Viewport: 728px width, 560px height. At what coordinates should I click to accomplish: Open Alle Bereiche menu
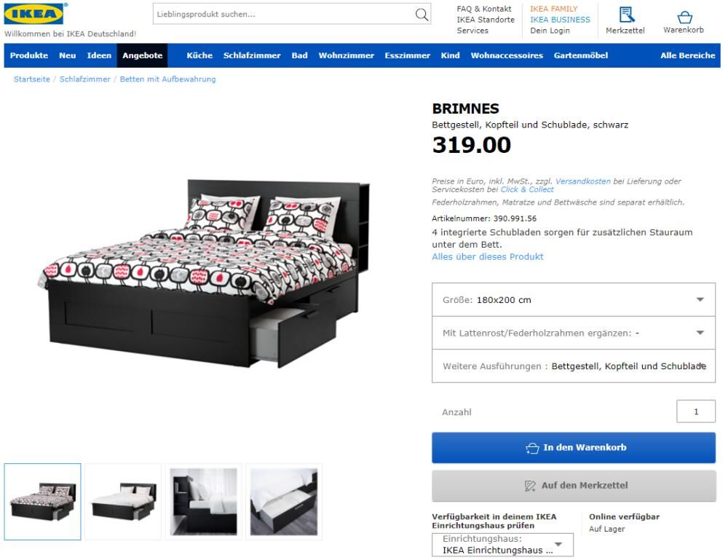pos(688,55)
